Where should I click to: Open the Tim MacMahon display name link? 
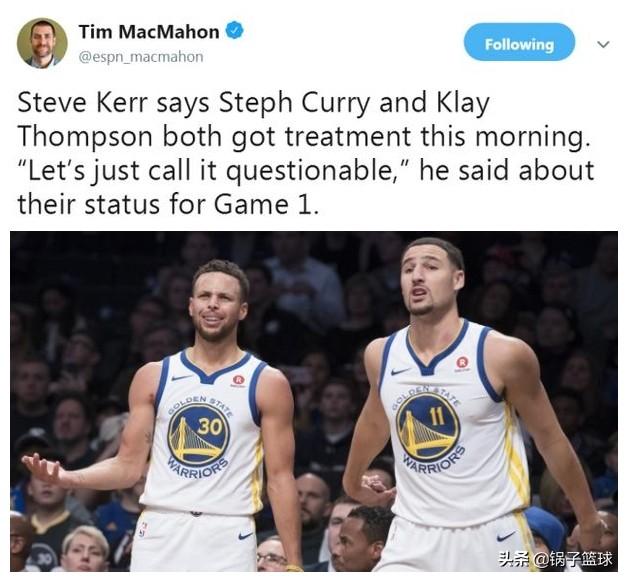coord(149,32)
